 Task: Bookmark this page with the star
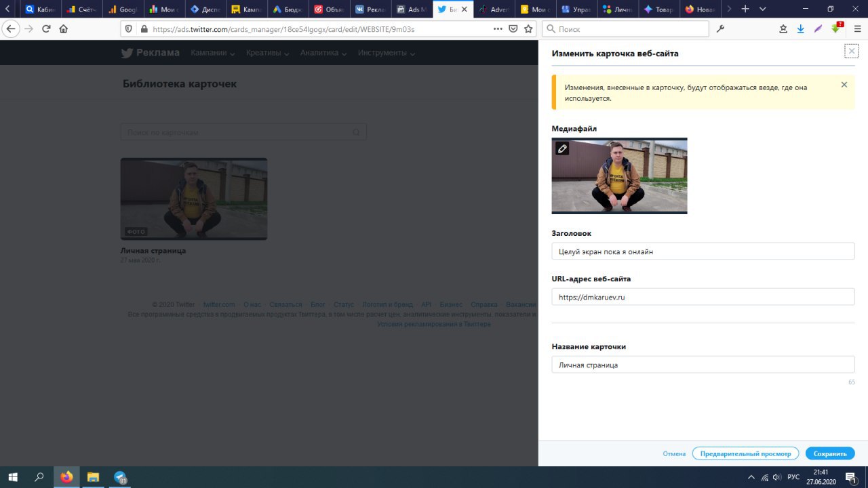tap(528, 29)
